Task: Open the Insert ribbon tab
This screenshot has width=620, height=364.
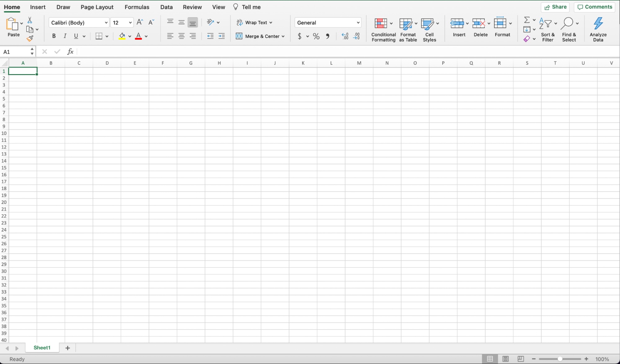Action: [38, 7]
